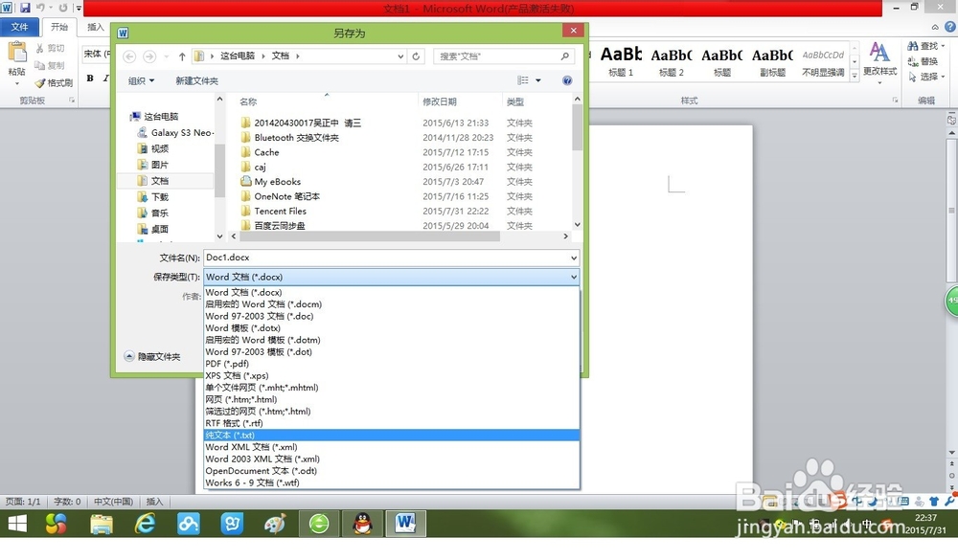Select Galaxy S3 Neo device in tree

coord(176,132)
